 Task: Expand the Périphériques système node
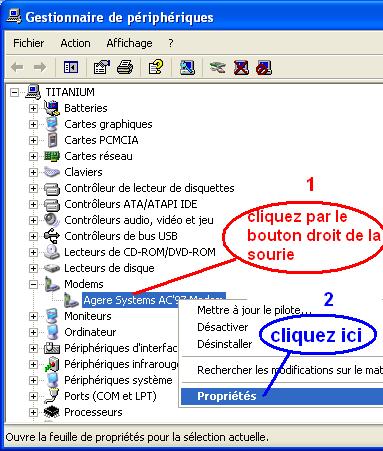point(33,380)
